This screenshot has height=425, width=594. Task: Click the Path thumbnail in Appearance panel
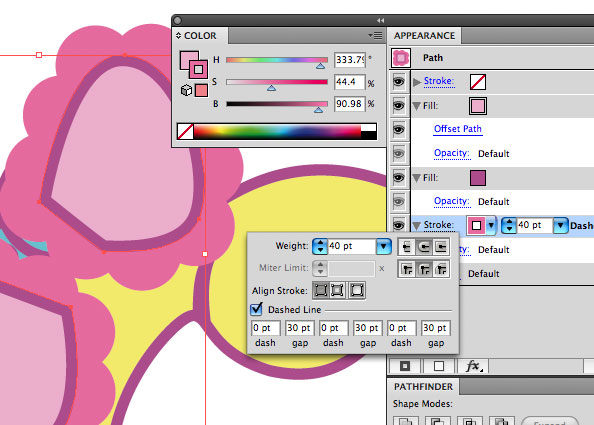pos(401,58)
